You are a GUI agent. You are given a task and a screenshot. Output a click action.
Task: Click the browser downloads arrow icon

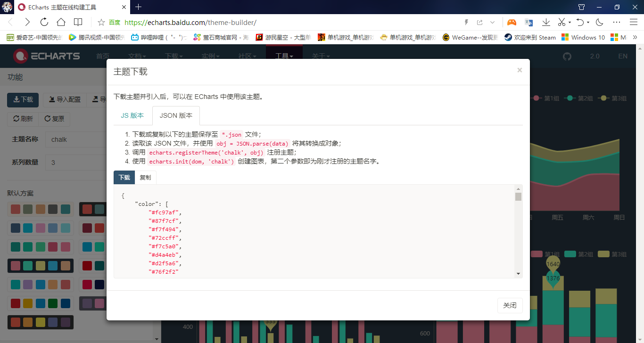tap(546, 22)
